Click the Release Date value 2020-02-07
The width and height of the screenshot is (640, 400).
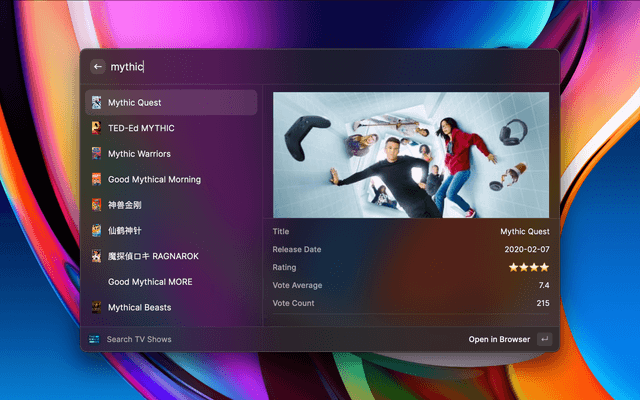[x=526, y=250]
